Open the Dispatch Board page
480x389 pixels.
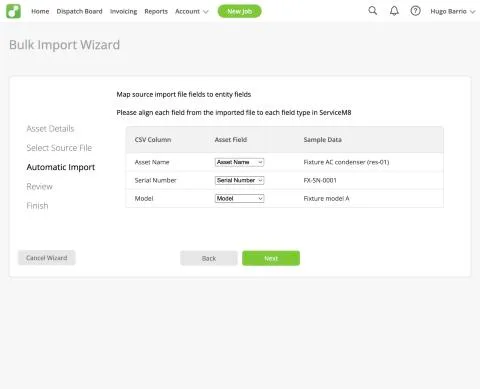tap(79, 11)
